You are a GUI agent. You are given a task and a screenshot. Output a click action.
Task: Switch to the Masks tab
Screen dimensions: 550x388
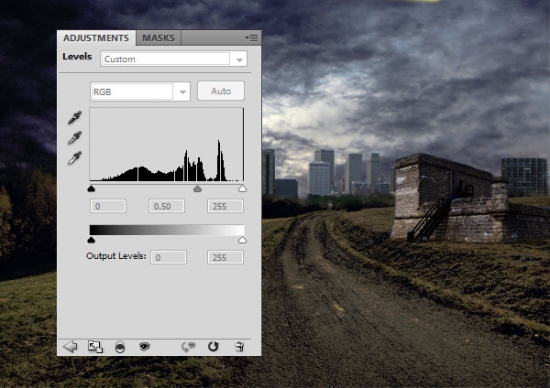pyautogui.click(x=159, y=38)
